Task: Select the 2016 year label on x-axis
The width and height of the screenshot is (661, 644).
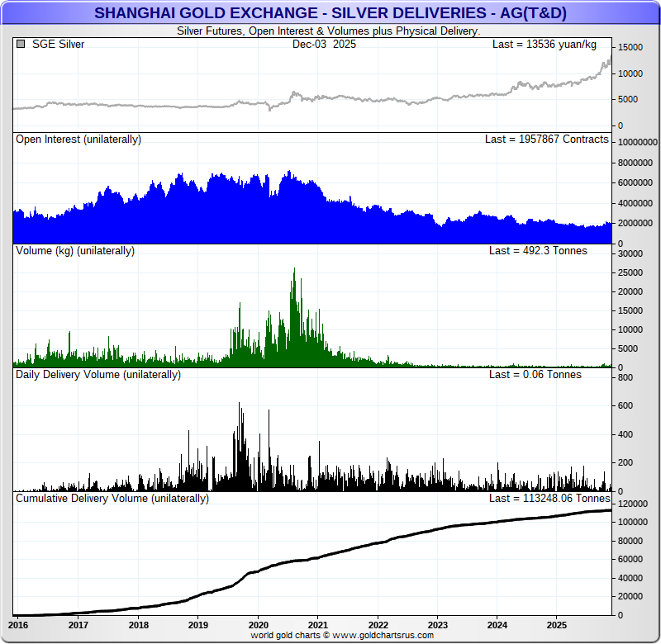Action: pyautogui.click(x=18, y=625)
